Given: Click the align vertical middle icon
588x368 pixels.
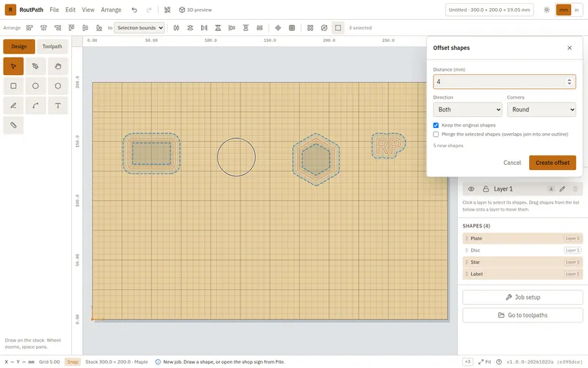Looking at the screenshot, I should pyautogui.click(x=85, y=28).
